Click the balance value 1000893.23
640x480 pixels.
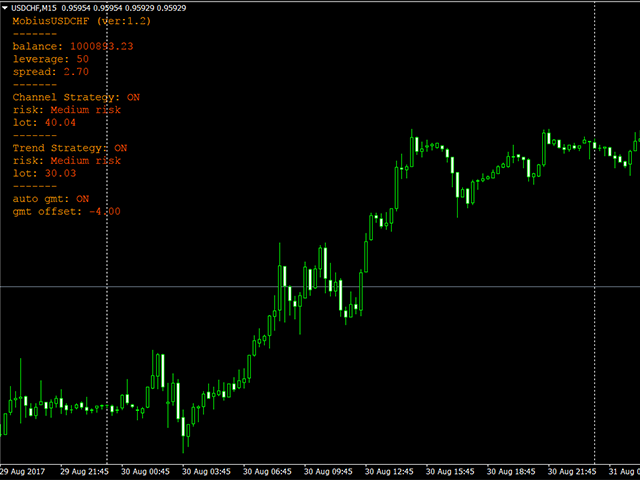102,46
